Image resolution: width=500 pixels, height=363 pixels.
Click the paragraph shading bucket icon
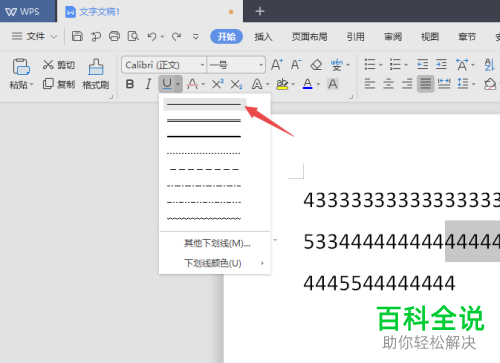[x=490, y=84]
